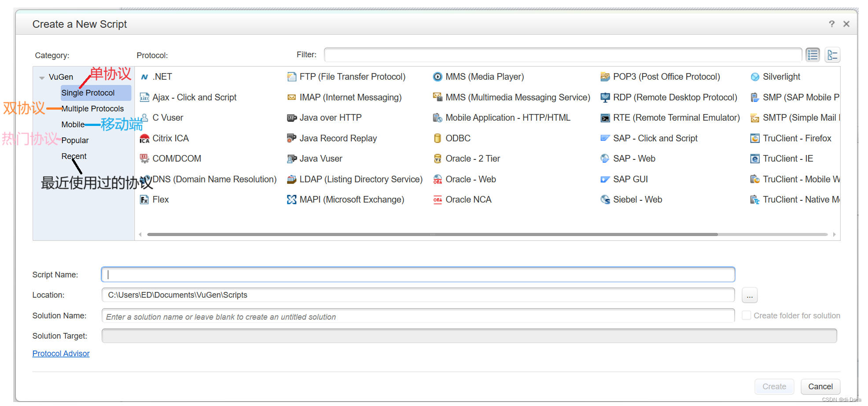The image size is (868, 406).
Task: Pick the Oracle NCA icon
Action: point(438,199)
